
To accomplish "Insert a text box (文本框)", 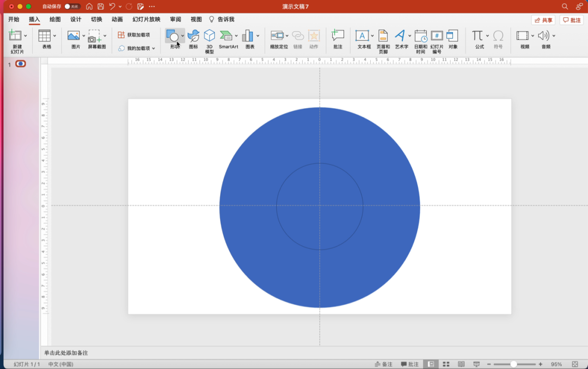I will (362, 39).
